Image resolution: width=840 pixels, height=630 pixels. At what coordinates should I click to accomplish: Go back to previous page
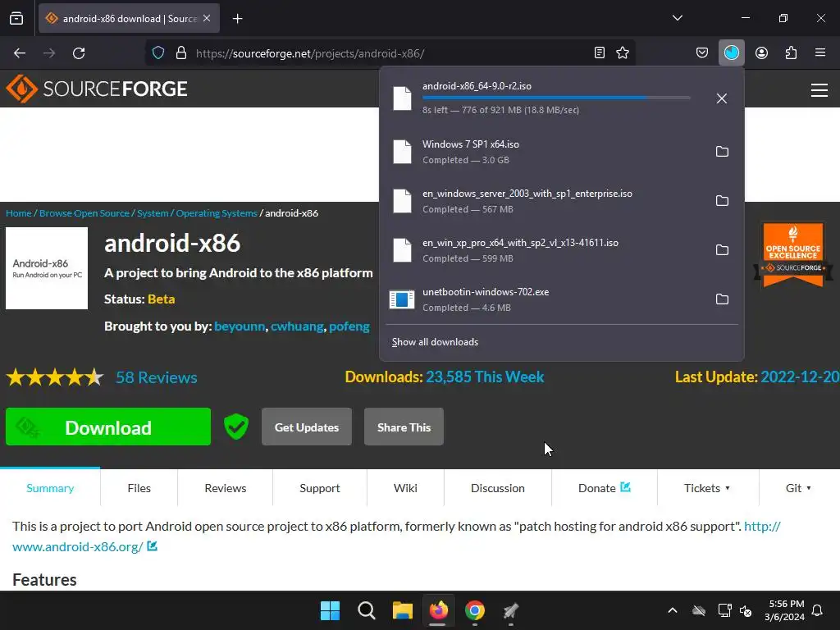click(20, 52)
